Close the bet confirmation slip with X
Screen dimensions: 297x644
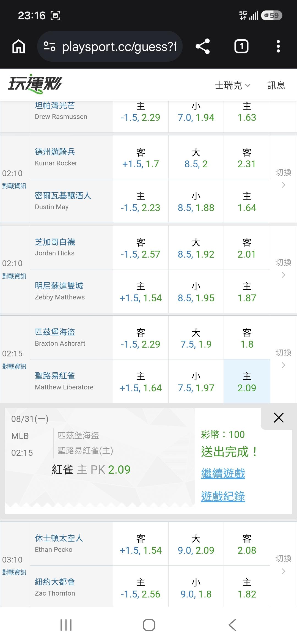tap(279, 418)
